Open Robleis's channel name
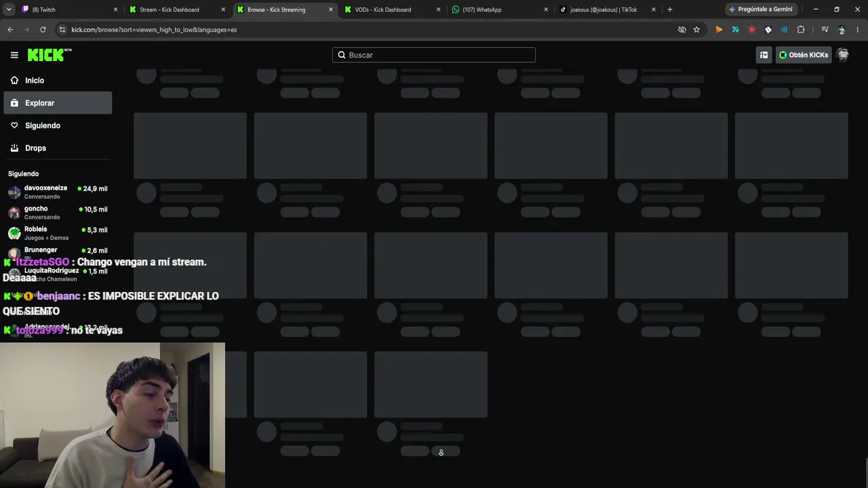Screen dimensions: 868x488 coord(35,229)
